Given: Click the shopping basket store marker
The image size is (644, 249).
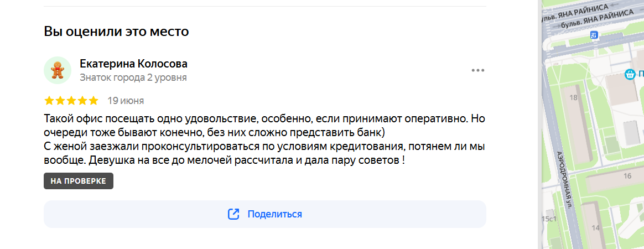Looking at the screenshot, I should [x=630, y=74].
